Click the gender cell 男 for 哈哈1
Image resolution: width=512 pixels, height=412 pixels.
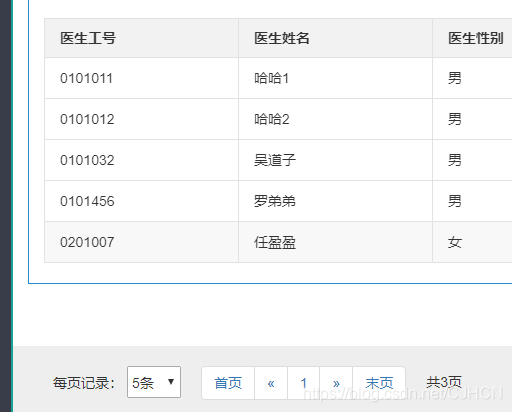tap(472, 78)
